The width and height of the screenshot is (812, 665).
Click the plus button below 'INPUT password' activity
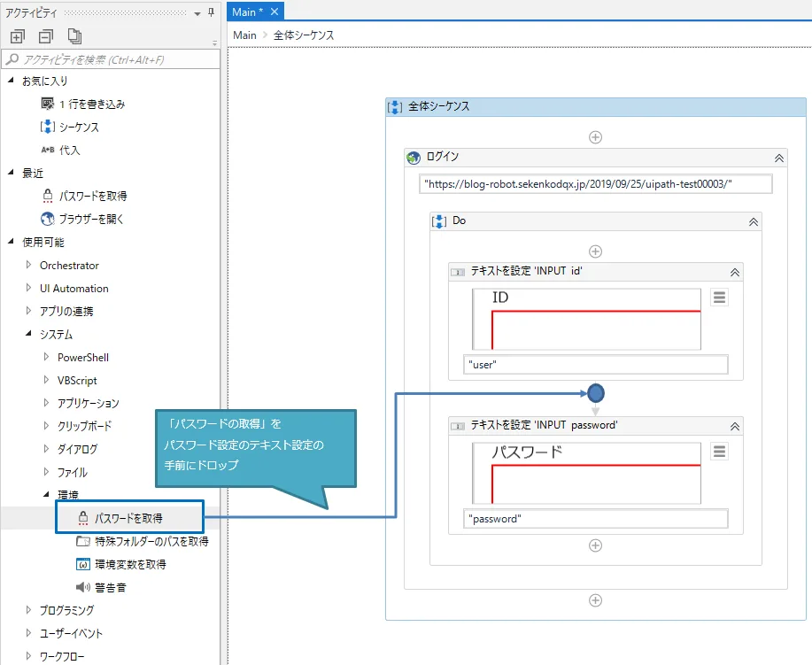click(x=595, y=545)
